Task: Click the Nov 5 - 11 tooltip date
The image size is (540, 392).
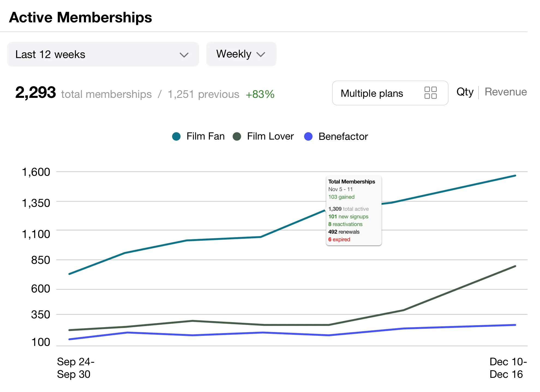Action: pyautogui.click(x=340, y=189)
